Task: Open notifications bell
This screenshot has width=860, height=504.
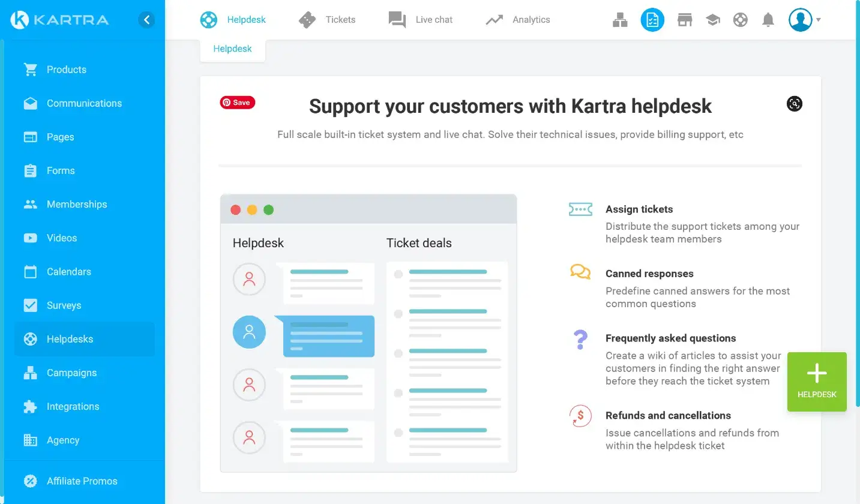Action: click(x=768, y=20)
